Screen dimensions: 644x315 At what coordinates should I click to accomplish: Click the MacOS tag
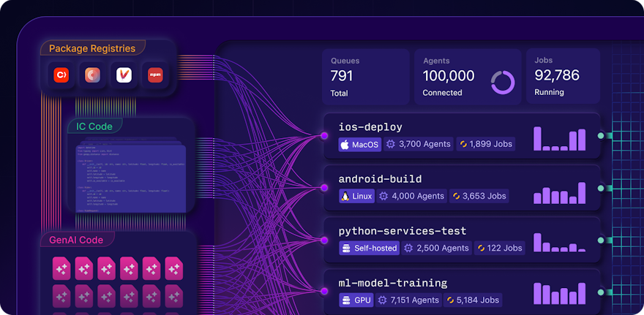point(360,144)
